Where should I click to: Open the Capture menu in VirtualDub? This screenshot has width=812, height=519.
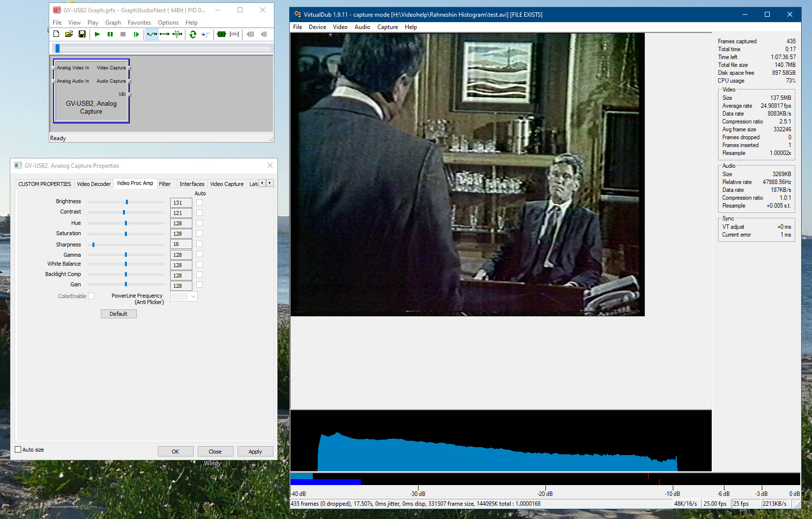point(388,27)
